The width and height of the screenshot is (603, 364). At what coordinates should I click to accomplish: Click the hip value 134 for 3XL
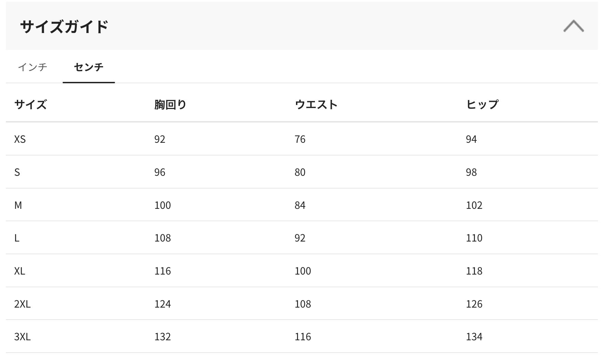[474, 336]
